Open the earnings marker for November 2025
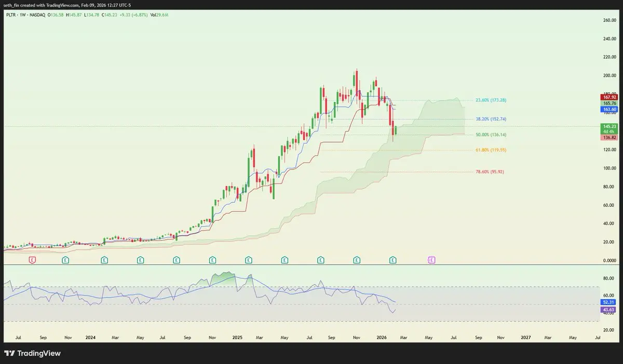Screen dimensions: 623x364 [357, 259]
